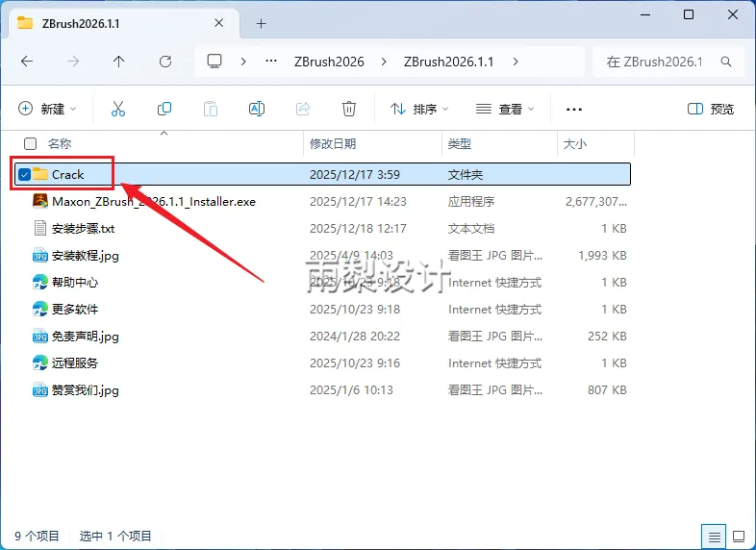This screenshot has width=756, height=550.
Task: Select the 免责声明.jpg file name
Action: [x=86, y=337]
